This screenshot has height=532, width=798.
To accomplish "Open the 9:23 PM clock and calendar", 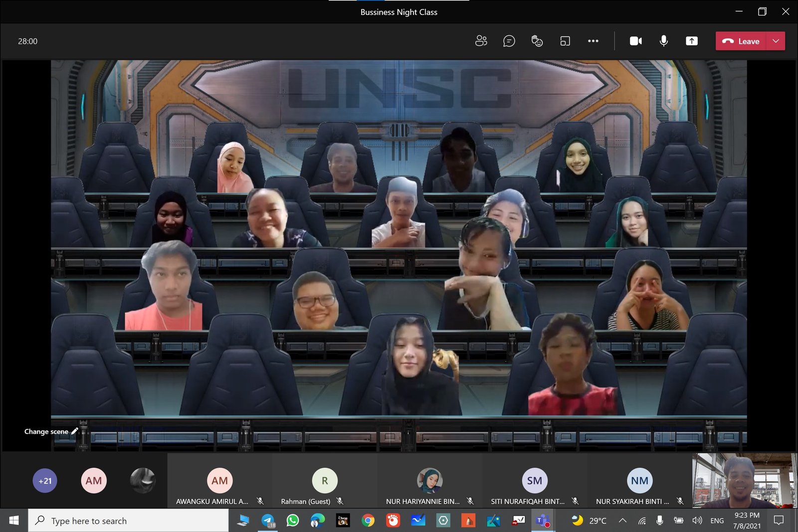I will click(x=747, y=521).
